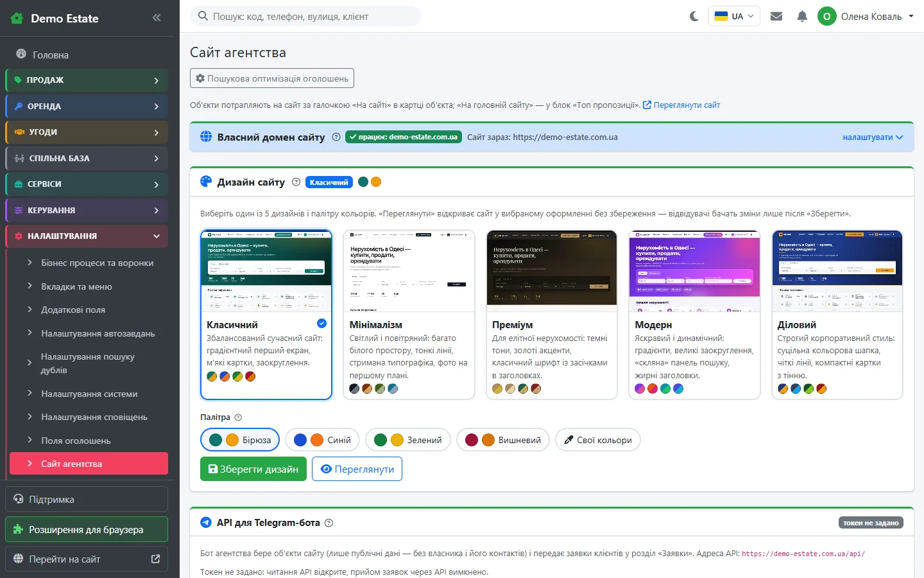Expand the ОРЕНДА sidebar section
924x578 pixels.
coord(87,107)
